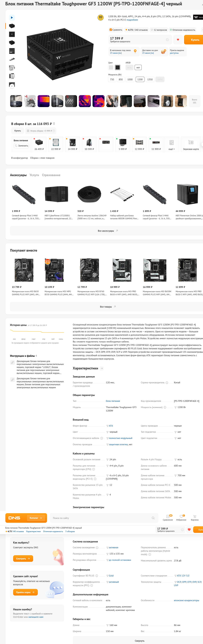
Task: Jump to Характеристики in sticky bar
Action: 33,532
